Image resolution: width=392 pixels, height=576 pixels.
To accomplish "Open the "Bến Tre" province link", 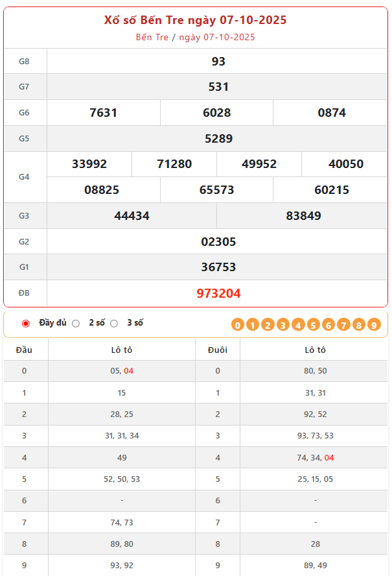I will pyautogui.click(x=152, y=37).
